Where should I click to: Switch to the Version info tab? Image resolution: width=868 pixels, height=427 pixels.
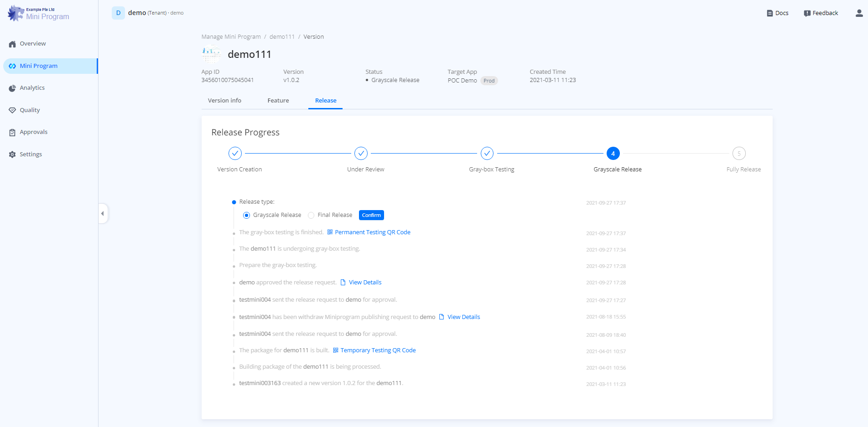click(x=224, y=101)
